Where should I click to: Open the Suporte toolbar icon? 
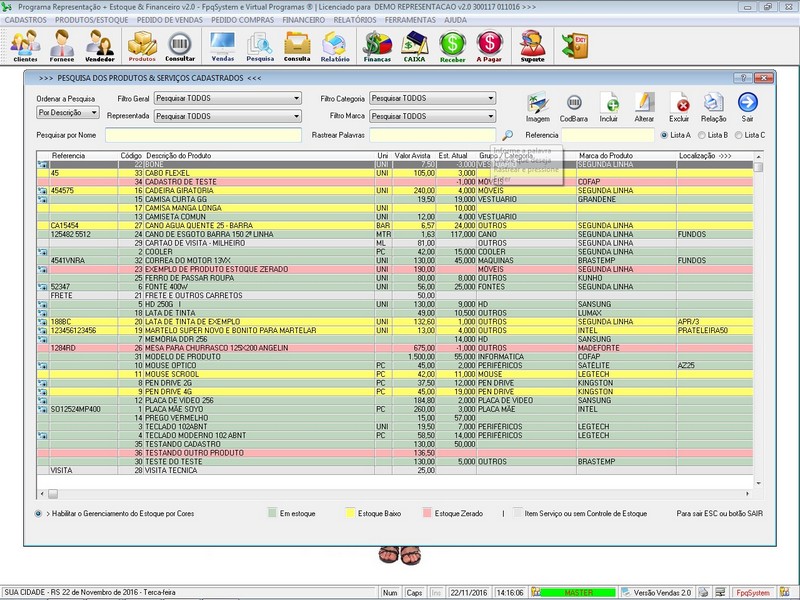point(533,46)
